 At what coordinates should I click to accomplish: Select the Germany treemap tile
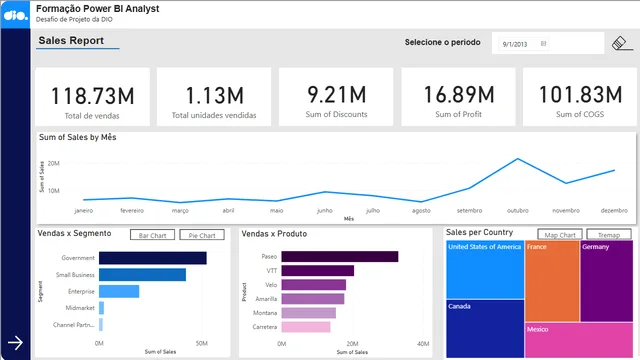coord(607,281)
